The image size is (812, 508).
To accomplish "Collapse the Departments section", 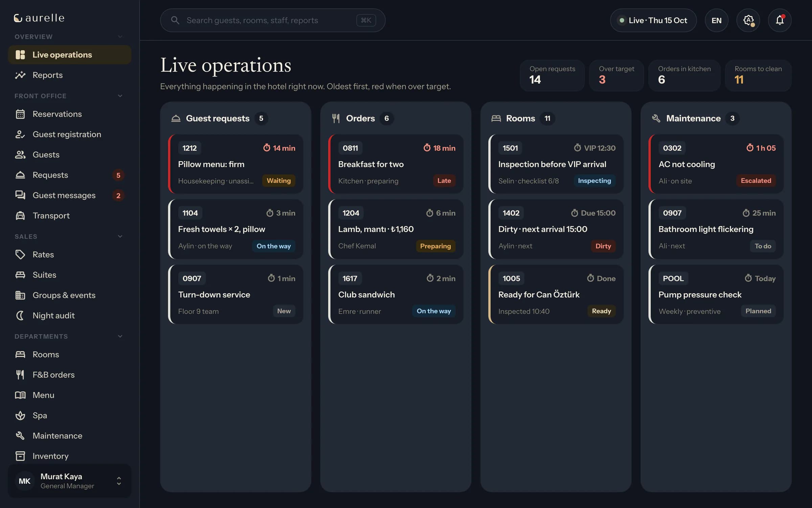I will click(x=120, y=336).
